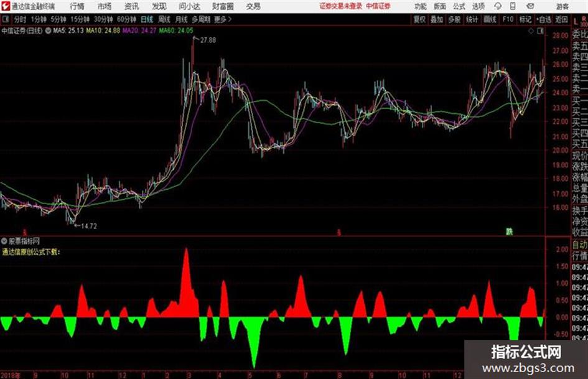The width and height of the screenshot is (588, 379).
Task: Click the 多股 multi-stock button
Action: [x=454, y=19]
